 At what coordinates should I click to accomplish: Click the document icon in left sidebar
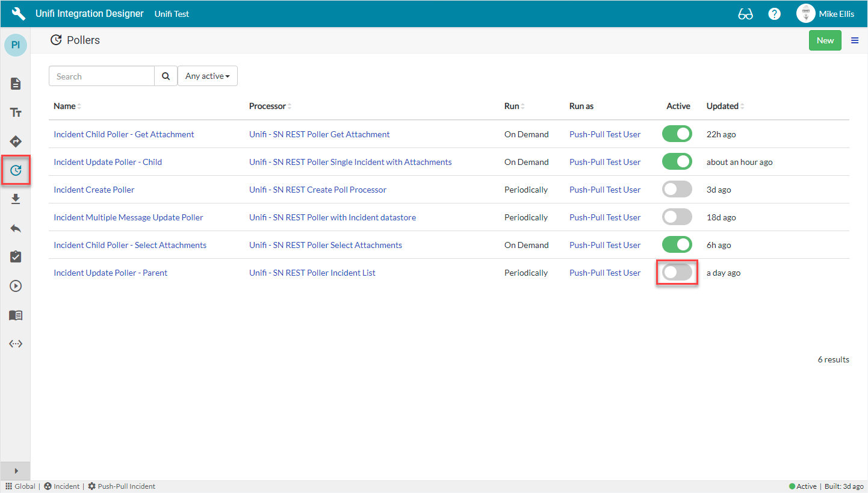click(x=16, y=84)
